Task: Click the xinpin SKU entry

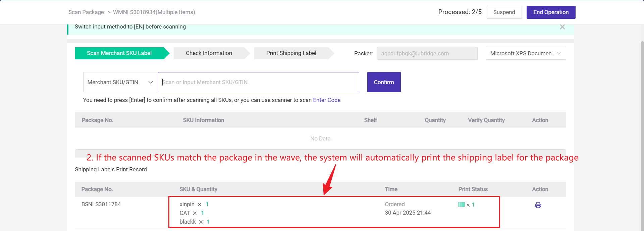Action: (187, 204)
